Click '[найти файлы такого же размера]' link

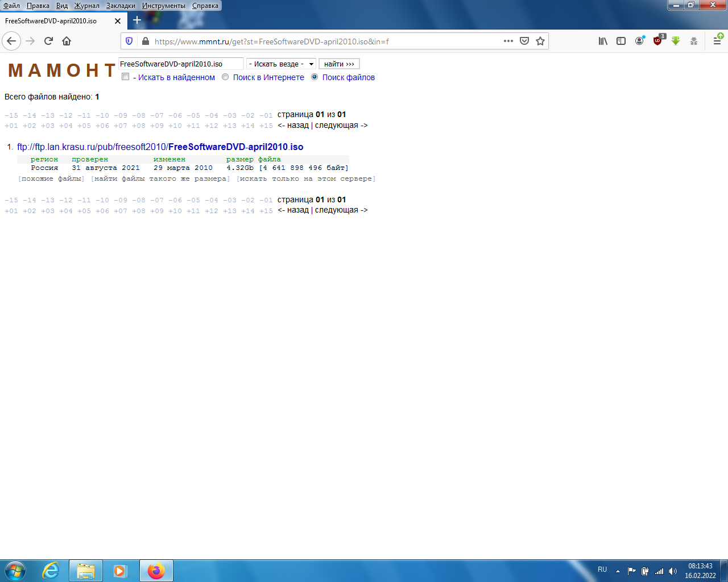(x=160, y=178)
